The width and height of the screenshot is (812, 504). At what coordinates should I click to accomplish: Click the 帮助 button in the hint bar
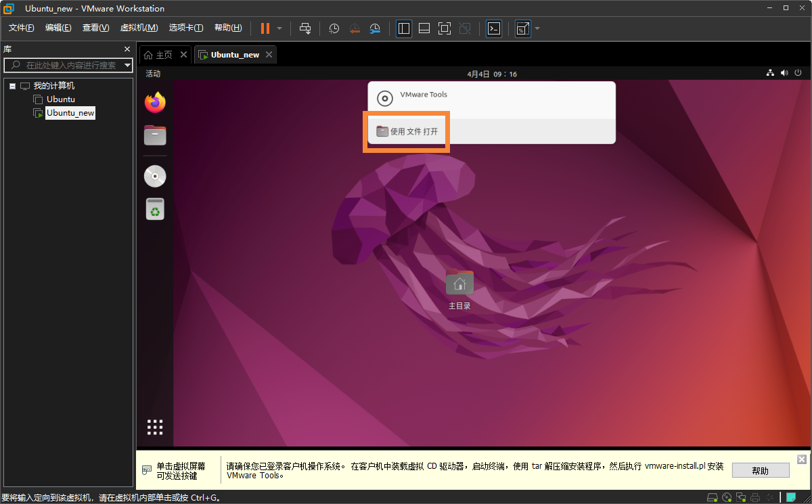coord(761,471)
